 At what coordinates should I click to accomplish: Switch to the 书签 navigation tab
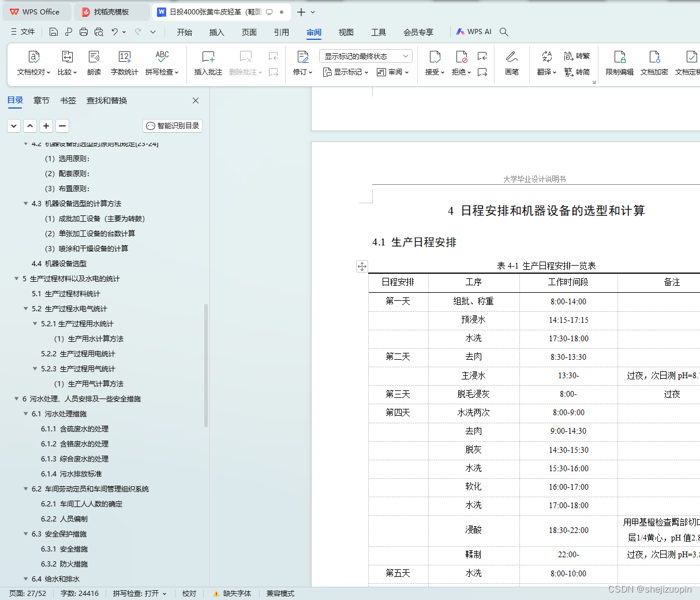[x=68, y=100]
